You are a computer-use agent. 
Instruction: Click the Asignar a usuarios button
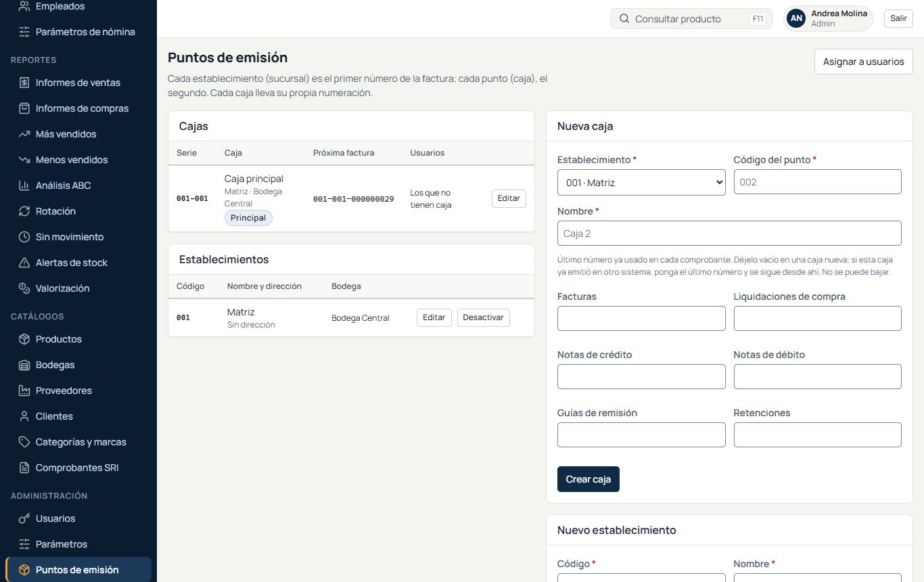[864, 62]
